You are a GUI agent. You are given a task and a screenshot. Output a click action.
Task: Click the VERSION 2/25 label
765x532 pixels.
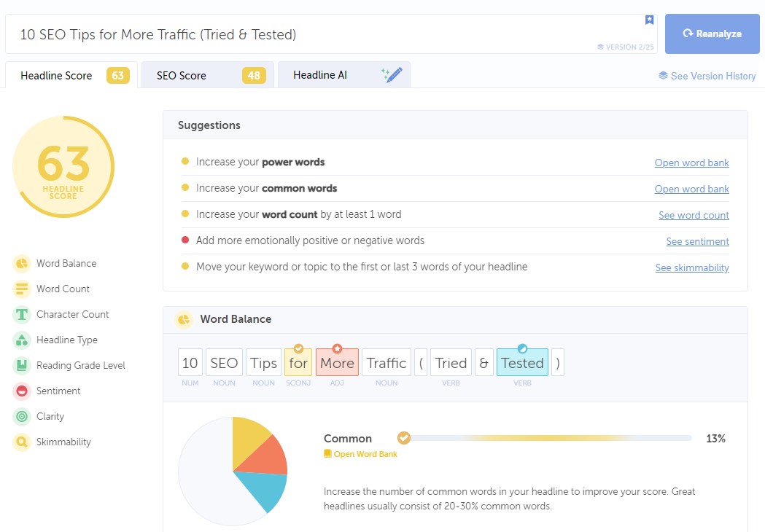click(625, 47)
